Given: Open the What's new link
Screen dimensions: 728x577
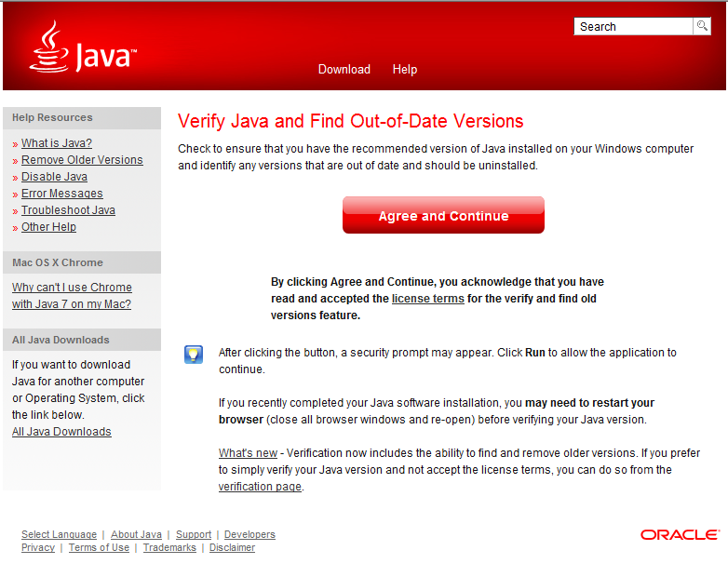Looking at the screenshot, I should pos(248,453).
